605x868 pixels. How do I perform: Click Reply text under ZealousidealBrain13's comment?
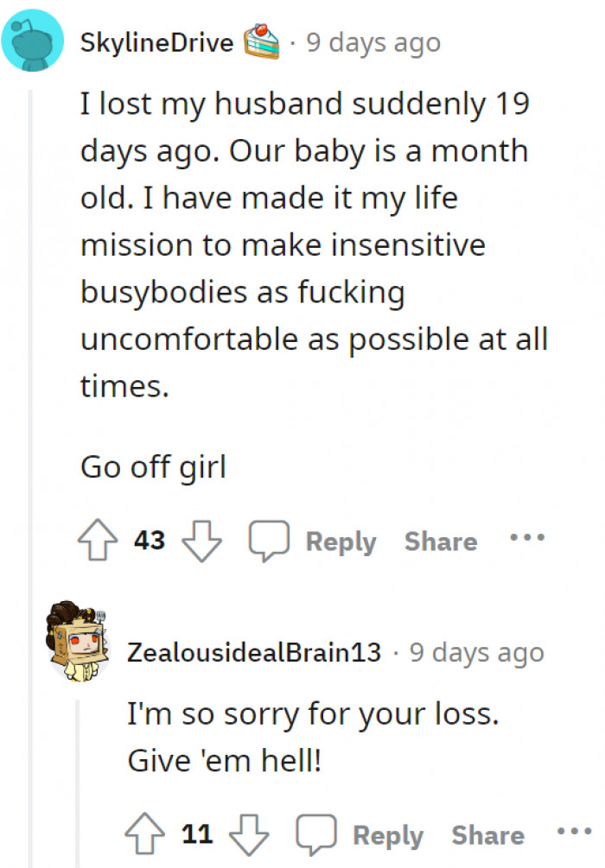[388, 835]
